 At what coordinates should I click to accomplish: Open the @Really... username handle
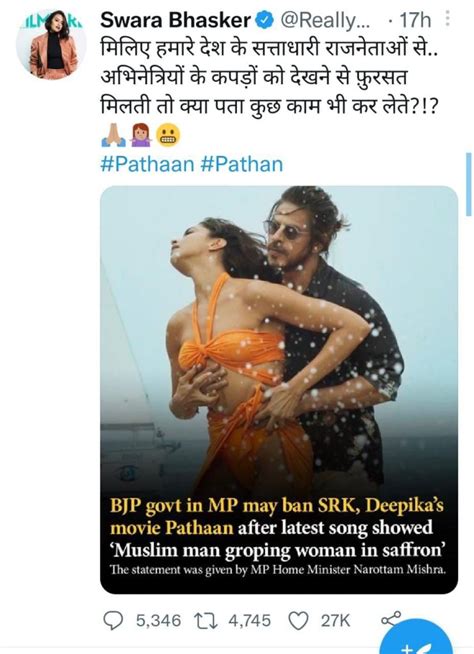pos(325,20)
